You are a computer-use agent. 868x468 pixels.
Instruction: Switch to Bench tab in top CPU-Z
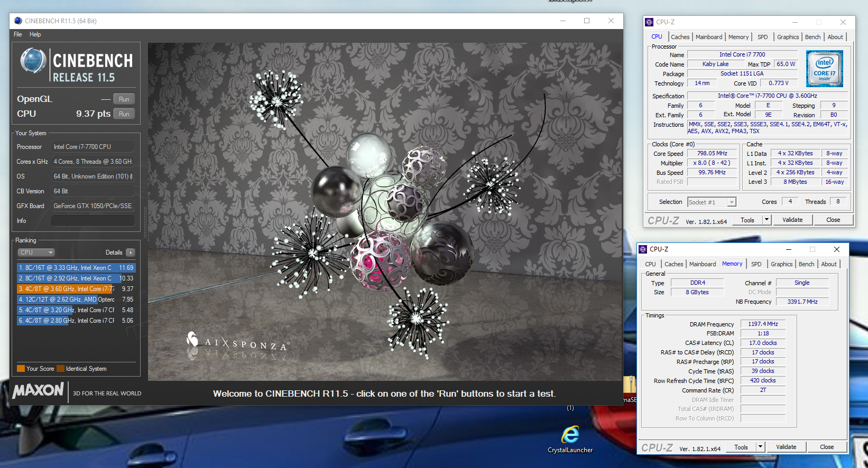pyautogui.click(x=813, y=37)
